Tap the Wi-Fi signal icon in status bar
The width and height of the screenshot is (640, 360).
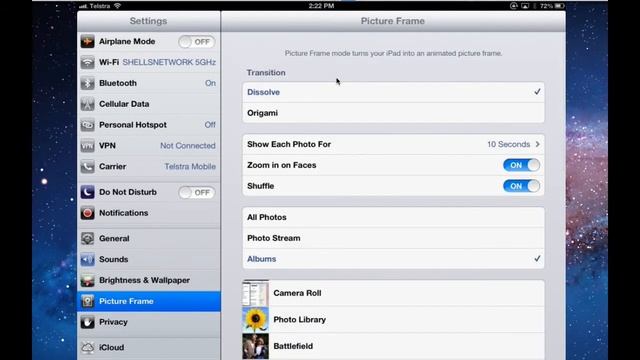point(118,6)
